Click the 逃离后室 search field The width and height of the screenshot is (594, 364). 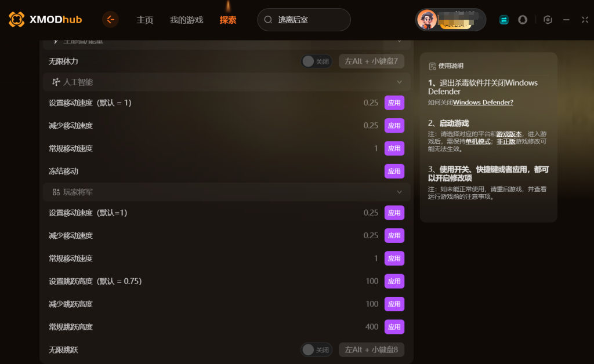pos(304,20)
